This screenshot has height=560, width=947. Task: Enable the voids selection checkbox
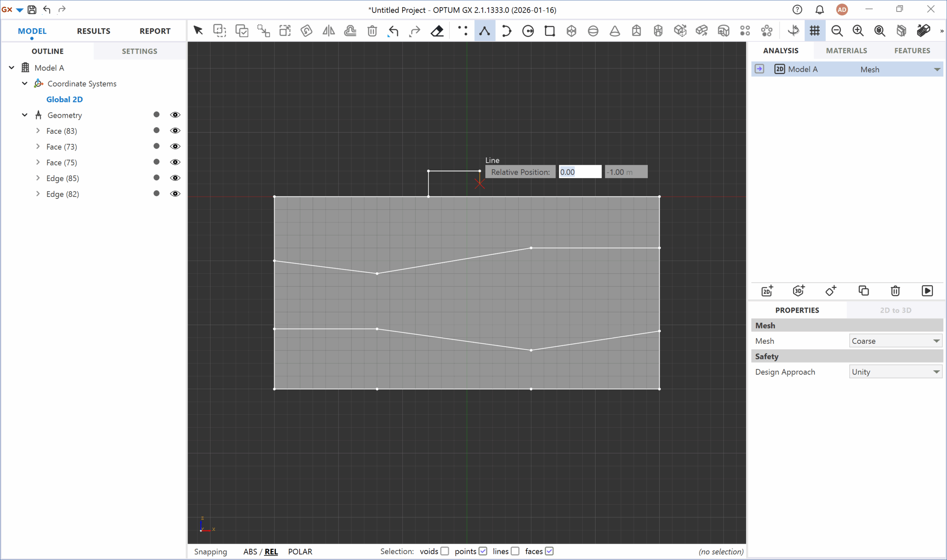pyautogui.click(x=445, y=551)
